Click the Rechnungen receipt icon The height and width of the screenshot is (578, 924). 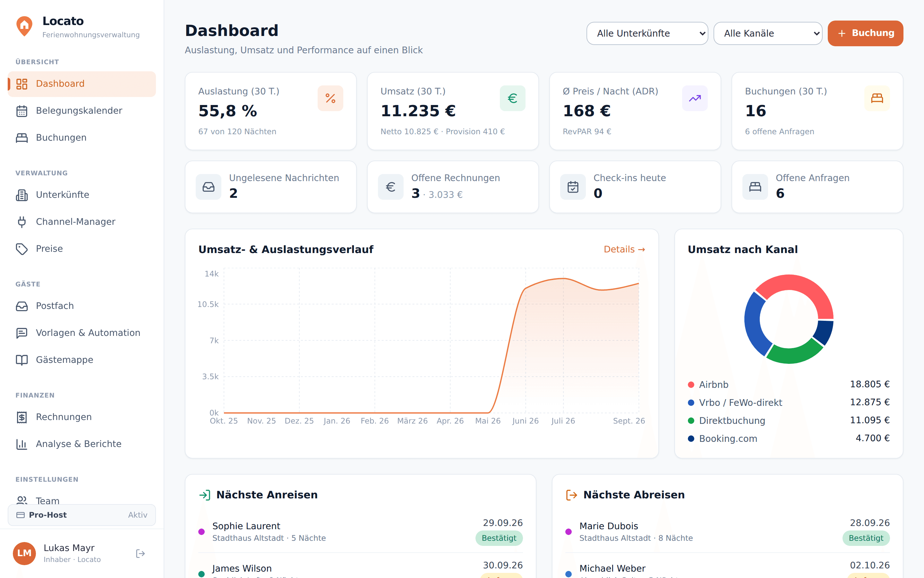coord(22,417)
